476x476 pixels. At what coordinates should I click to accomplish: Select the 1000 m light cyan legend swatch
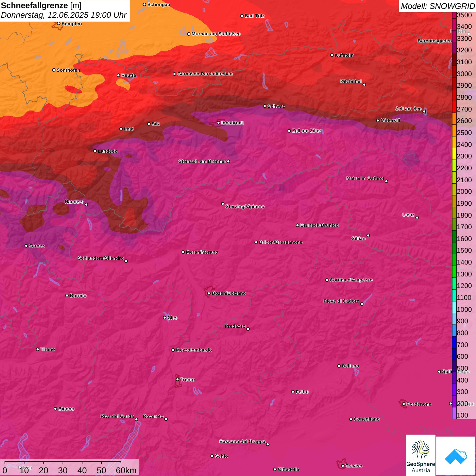point(454,307)
